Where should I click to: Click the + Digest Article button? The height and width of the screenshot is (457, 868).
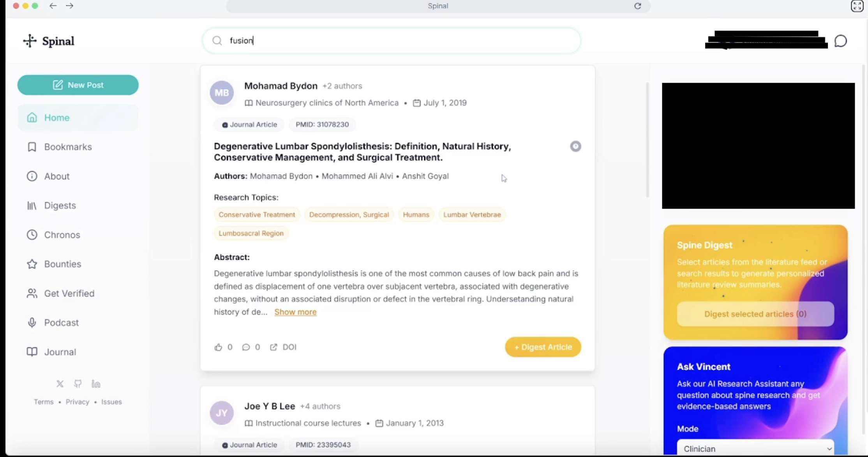pos(543,347)
